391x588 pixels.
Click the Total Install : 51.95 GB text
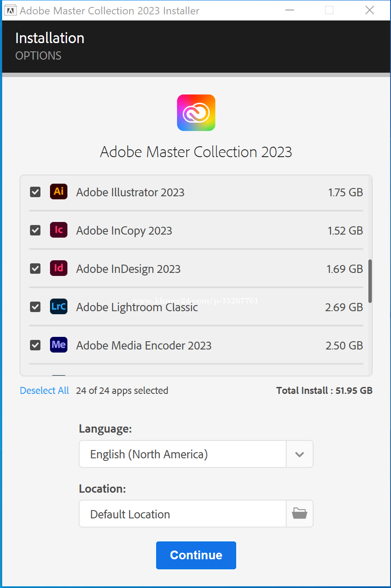pyautogui.click(x=324, y=390)
